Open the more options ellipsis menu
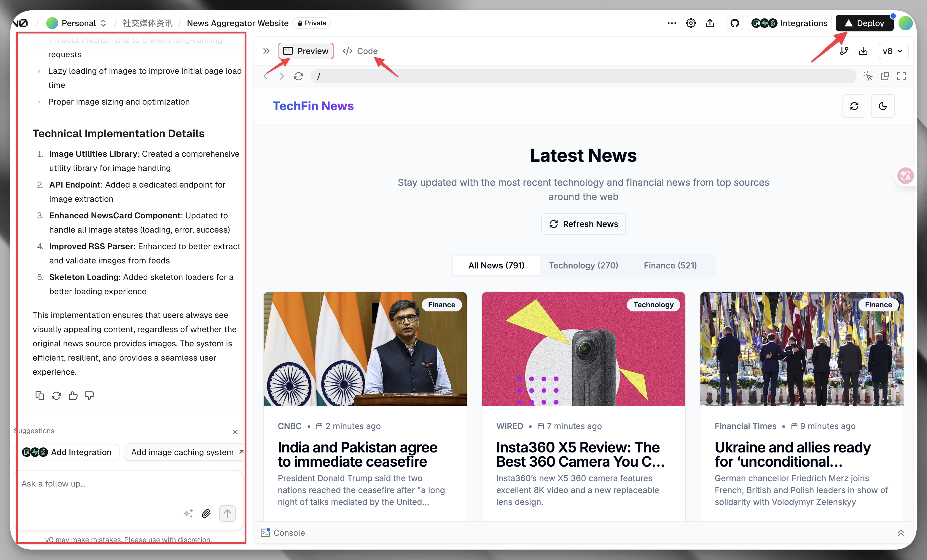 (x=672, y=23)
